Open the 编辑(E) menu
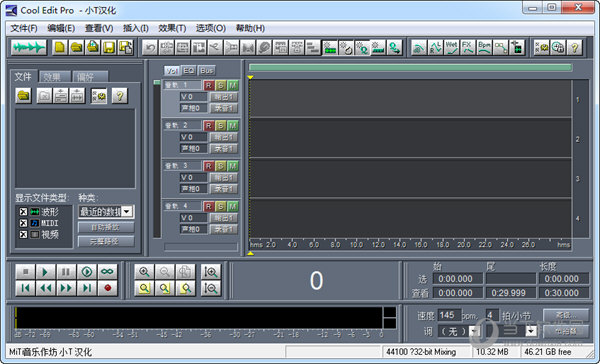The image size is (600, 364). pyautogui.click(x=61, y=28)
